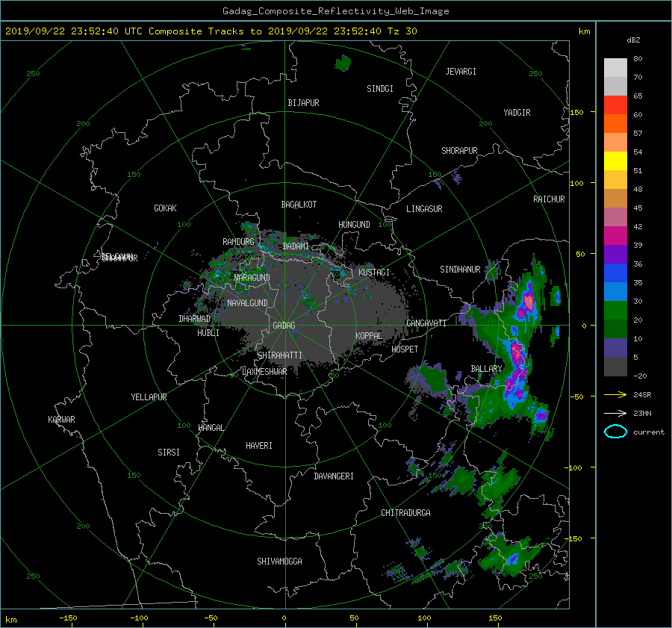Select the red 60-65 dBZ color swatch

tap(615, 105)
